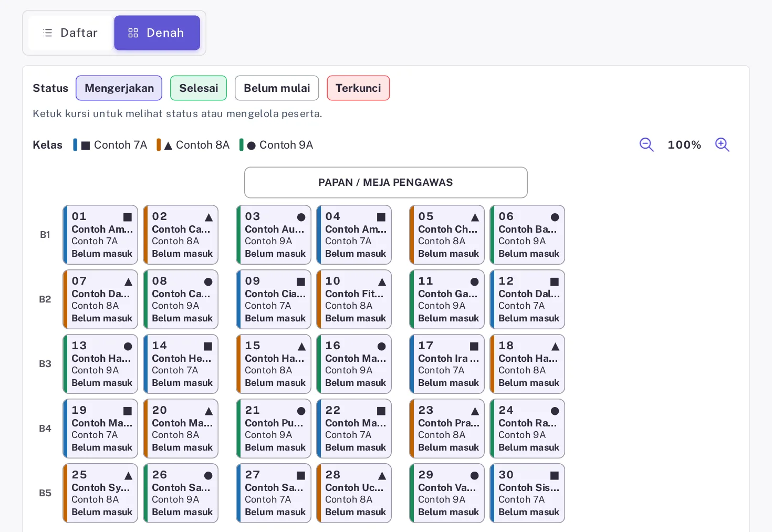Toggle the Belum mulai status filter
Viewport: 772px width, 532px height.
(x=277, y=88)
